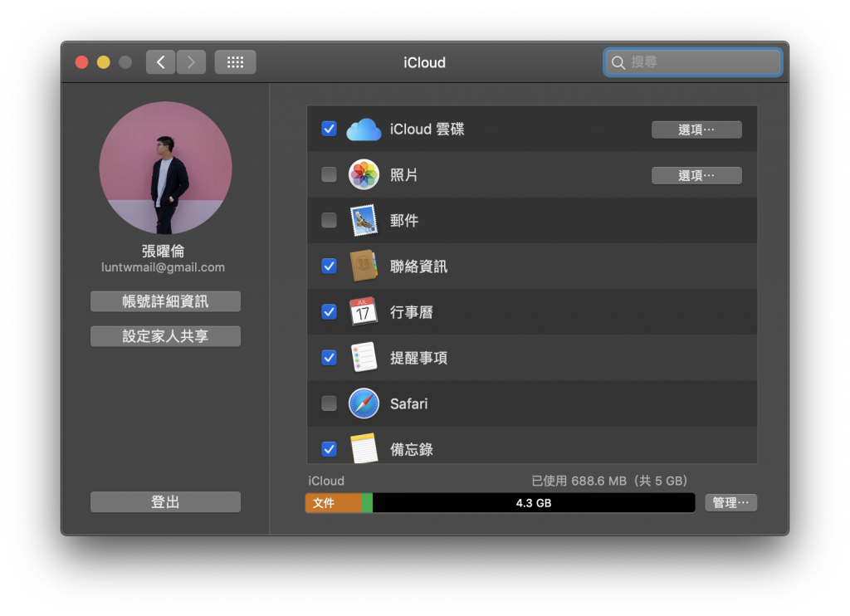The height and width of the screenshot is (616, 850).
Task: Open 帳號詳細資訊 account details
Action: pos(165,301)
